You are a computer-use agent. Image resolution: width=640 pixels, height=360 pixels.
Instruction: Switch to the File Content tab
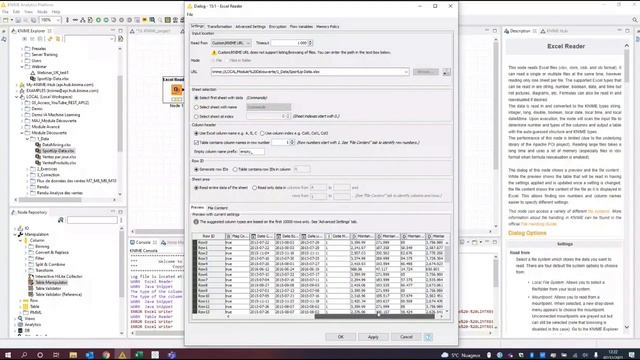217,208
